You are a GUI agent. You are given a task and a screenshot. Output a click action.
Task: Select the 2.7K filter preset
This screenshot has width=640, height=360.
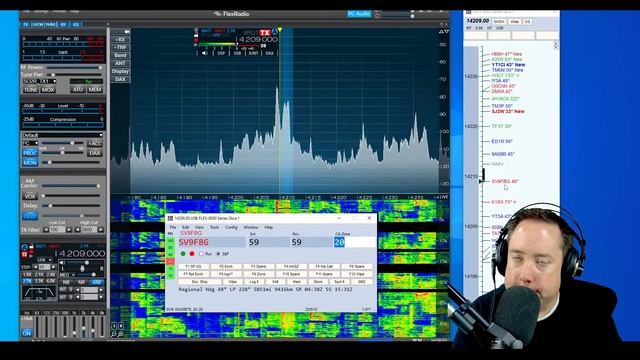[x=27, y=281]
